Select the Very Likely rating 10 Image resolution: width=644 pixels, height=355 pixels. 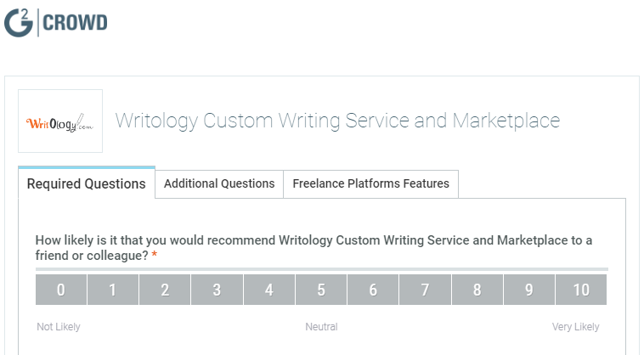581,290
